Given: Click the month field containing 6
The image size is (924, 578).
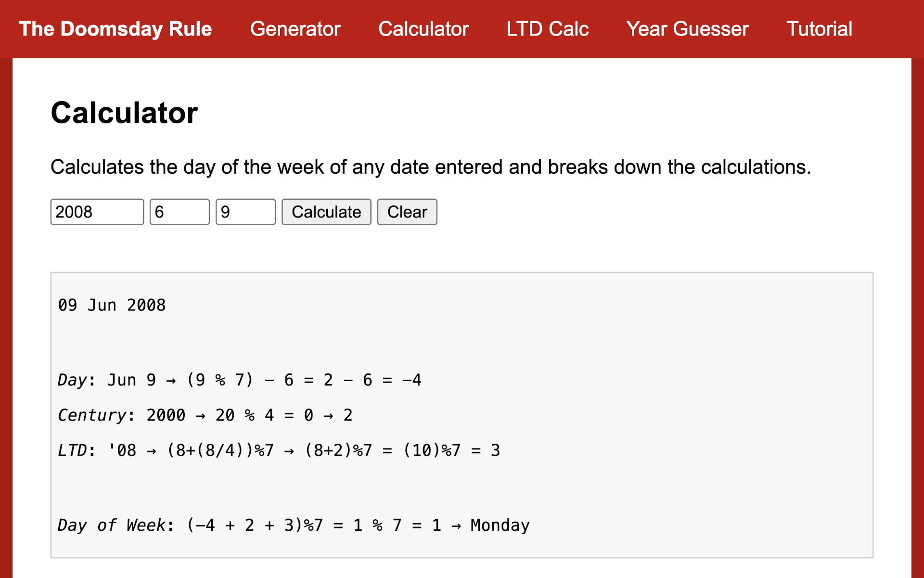Looking at the screenshot, I should [x=179, y=212].
